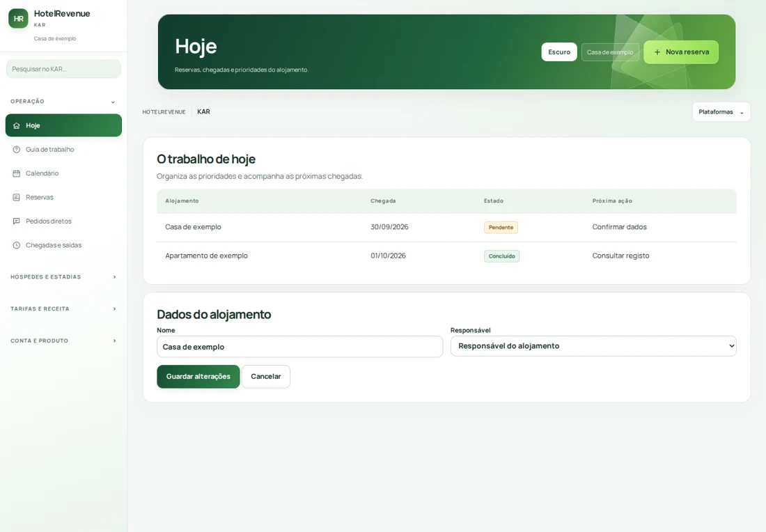The image size is (766, 532).
Task: Click arrival date 30/09/2026
Action: coord(389,227)
